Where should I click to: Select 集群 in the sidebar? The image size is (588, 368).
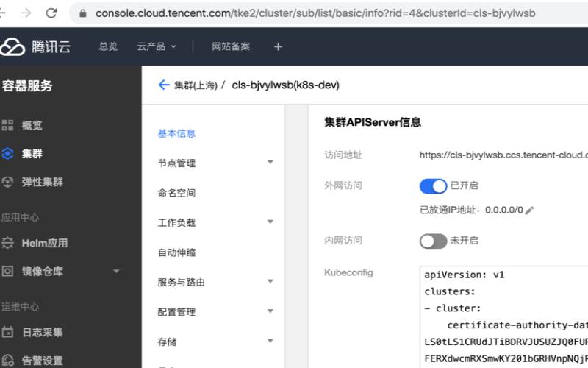[x=32, y=154]
